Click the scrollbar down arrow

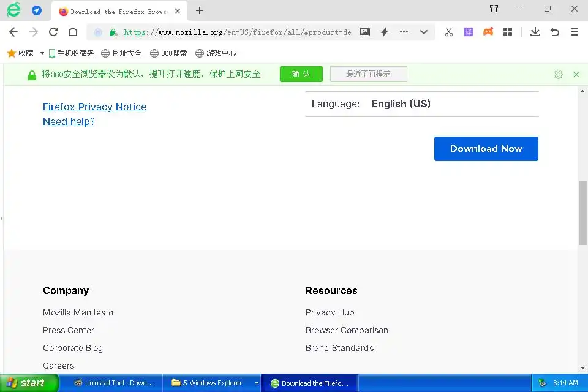(582, 368)
